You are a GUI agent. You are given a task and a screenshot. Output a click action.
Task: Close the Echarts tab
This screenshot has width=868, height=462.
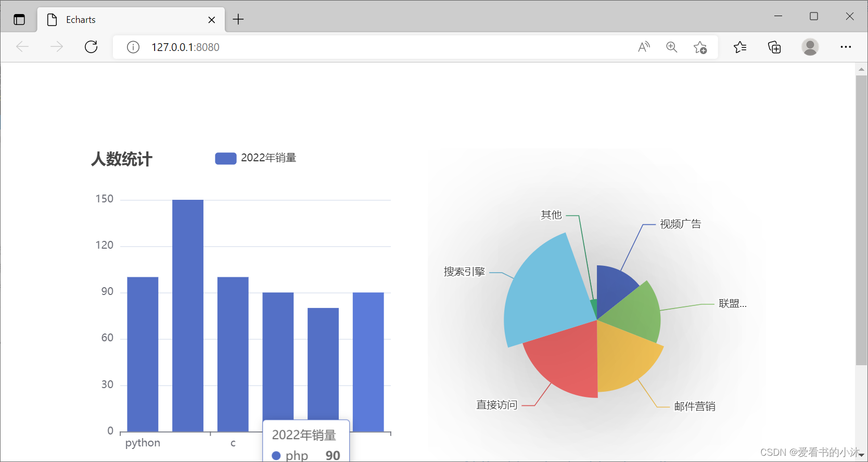[212, 20]
